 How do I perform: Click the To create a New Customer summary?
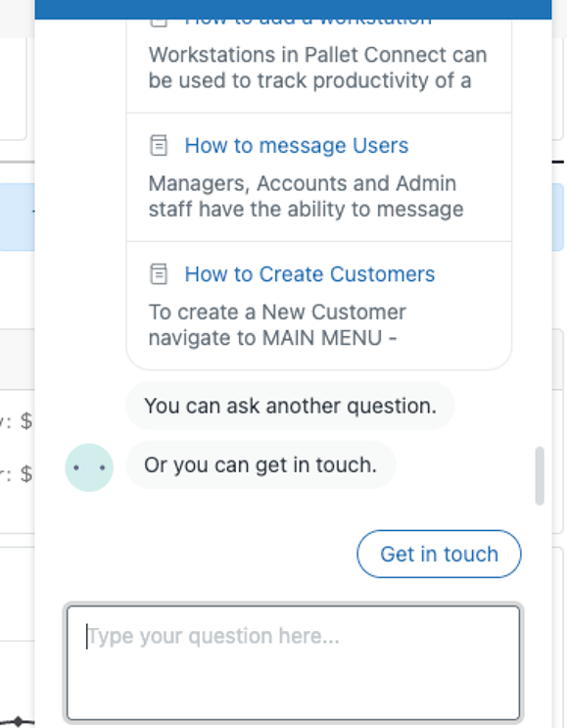(277, 325)
